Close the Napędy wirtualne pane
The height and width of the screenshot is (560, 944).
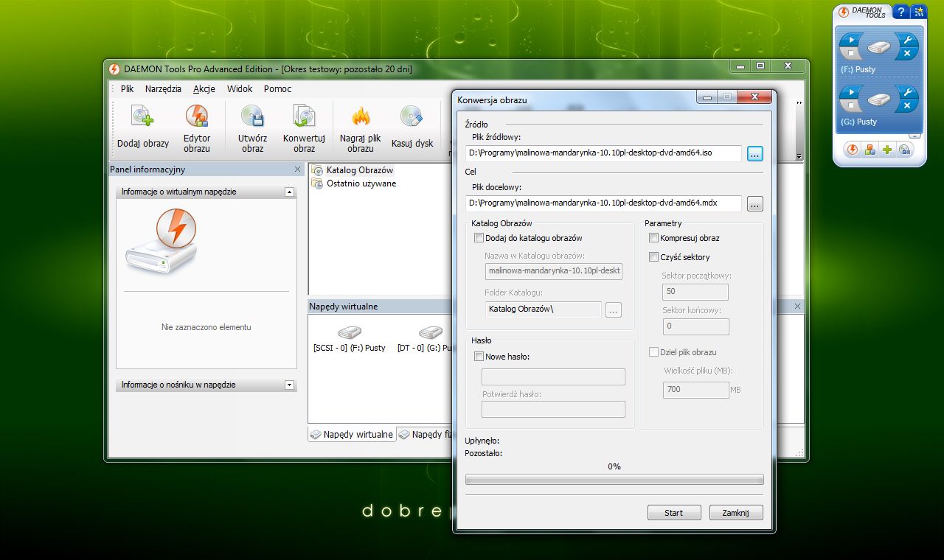[x=797, y=306]
